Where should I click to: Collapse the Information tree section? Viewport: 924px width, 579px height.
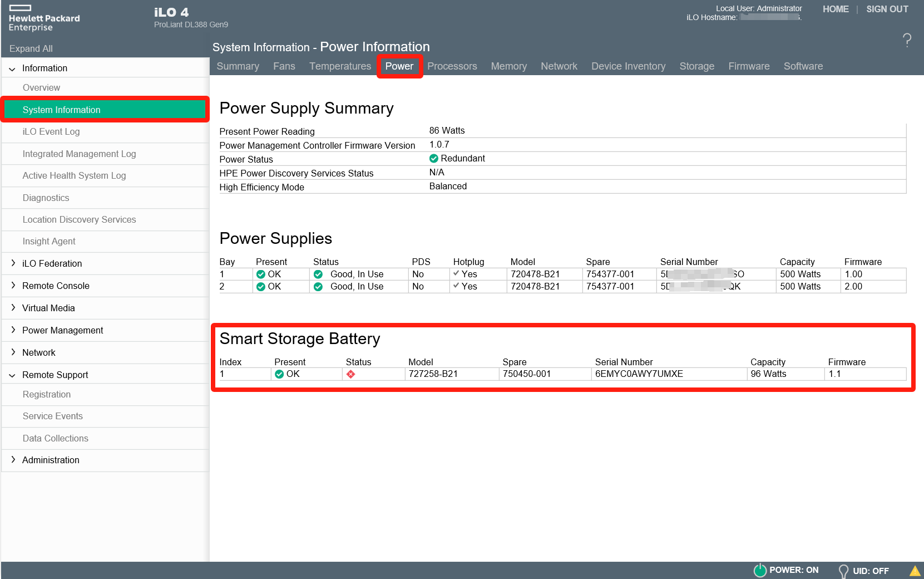pos(12,68)
